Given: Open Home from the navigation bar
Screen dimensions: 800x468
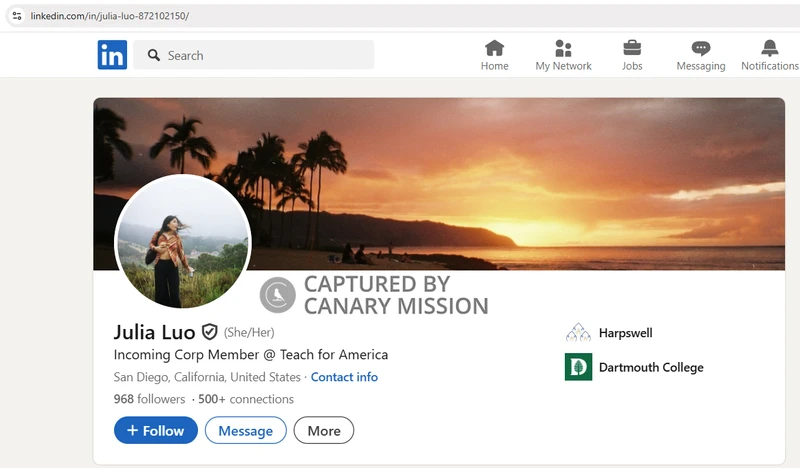Looking at the screenshot, I should 494,55.
